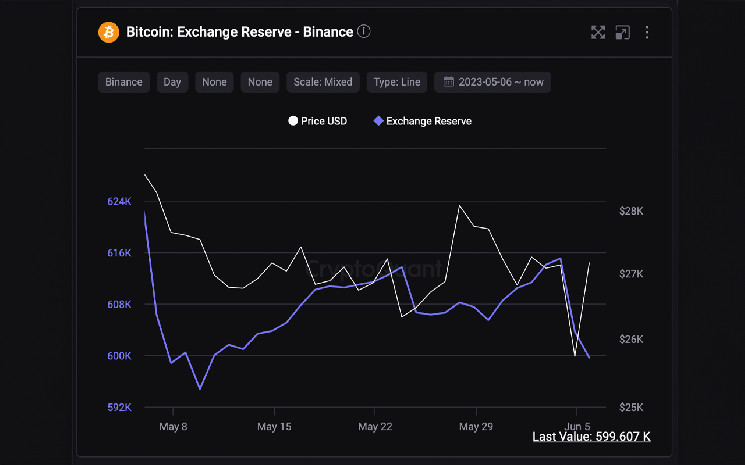This screenshot has width=745, height=465.
Task: Open the Day interval dropdown
Action: pyautogui.click(x=173, y=82)
